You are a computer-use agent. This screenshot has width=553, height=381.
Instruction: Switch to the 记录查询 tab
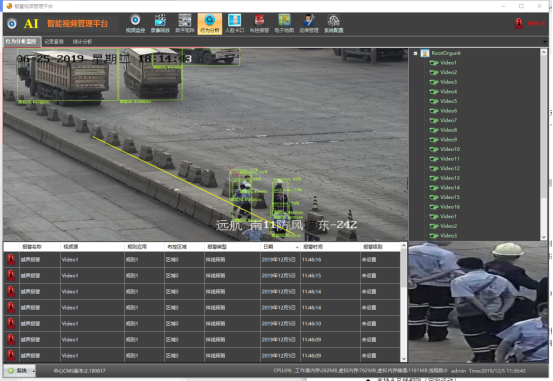[x=54, y=41]
